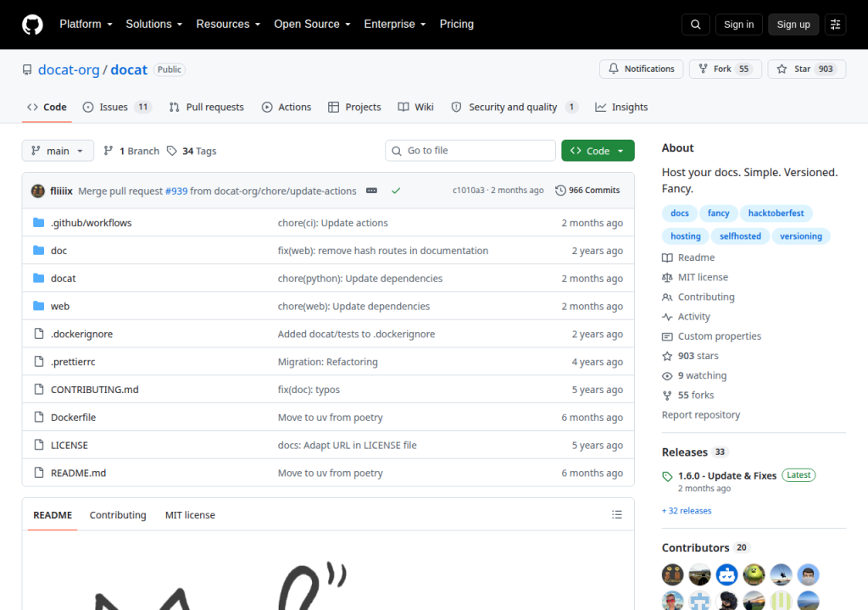
Task: Click the star icon beside 903 stars
Action: (667, 356)
